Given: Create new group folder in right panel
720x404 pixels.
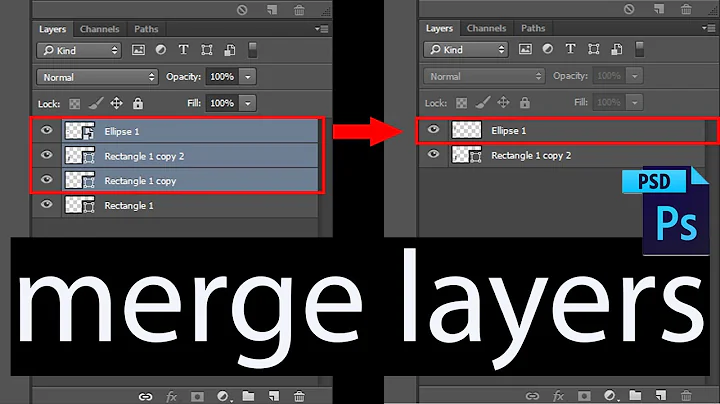Looking at the screenshot, I should point(636,395).
